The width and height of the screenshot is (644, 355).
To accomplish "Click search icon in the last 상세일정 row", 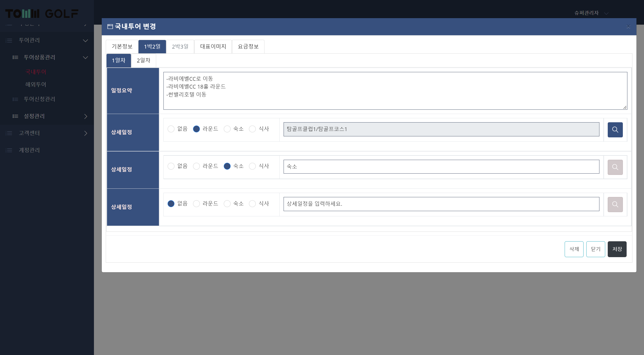I will pyautogui.click(x=615, y=204).
